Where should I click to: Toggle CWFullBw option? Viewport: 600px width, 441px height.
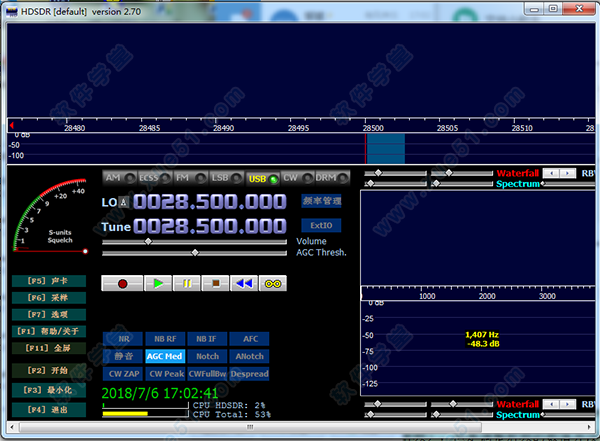pos(207,374)
